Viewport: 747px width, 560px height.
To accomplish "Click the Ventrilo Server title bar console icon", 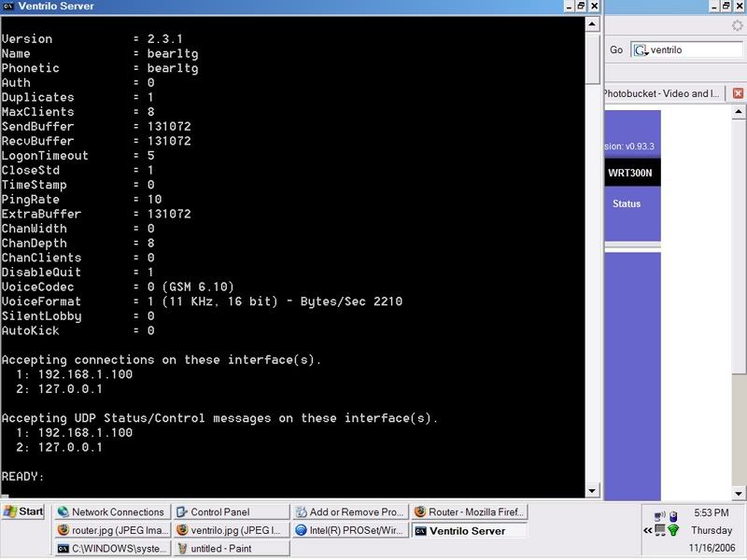I will [8, 7].
